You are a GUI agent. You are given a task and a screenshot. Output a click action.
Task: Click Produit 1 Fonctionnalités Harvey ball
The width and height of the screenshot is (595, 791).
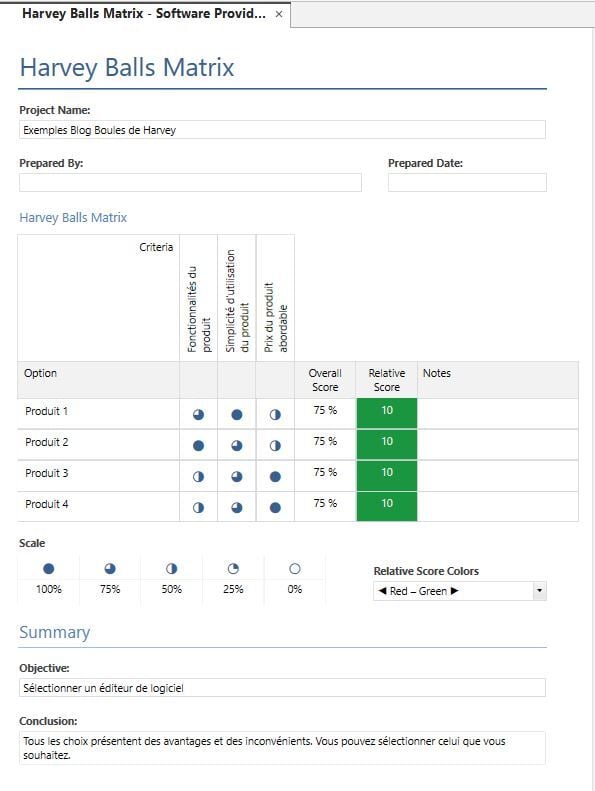(x=198, y=415)
